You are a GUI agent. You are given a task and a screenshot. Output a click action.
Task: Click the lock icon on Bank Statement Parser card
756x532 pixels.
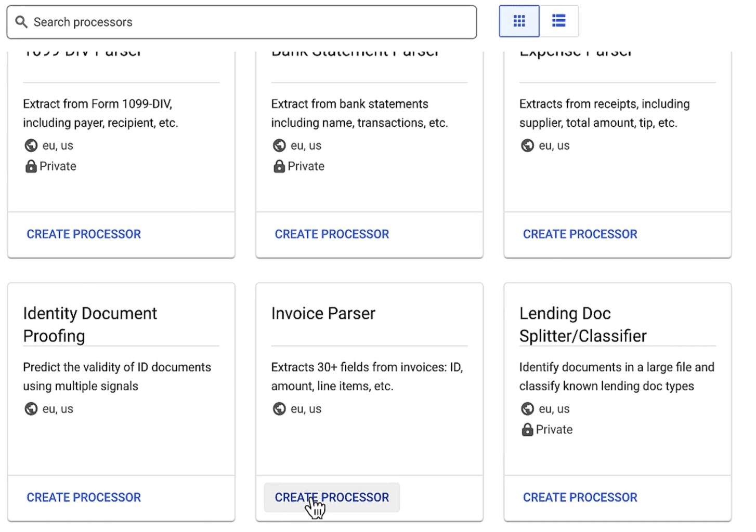pyautogui.click(x=279, y=166)
